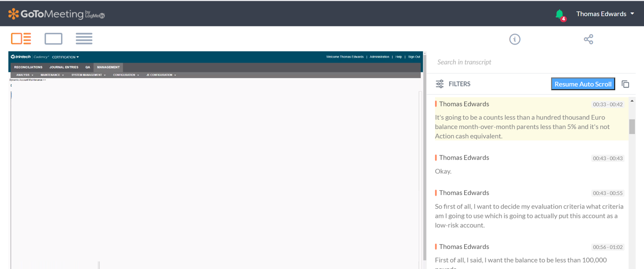
Task: Select the highlighted 'hundred thousand Euro' transcript text
Action: [x=570, y=117]
